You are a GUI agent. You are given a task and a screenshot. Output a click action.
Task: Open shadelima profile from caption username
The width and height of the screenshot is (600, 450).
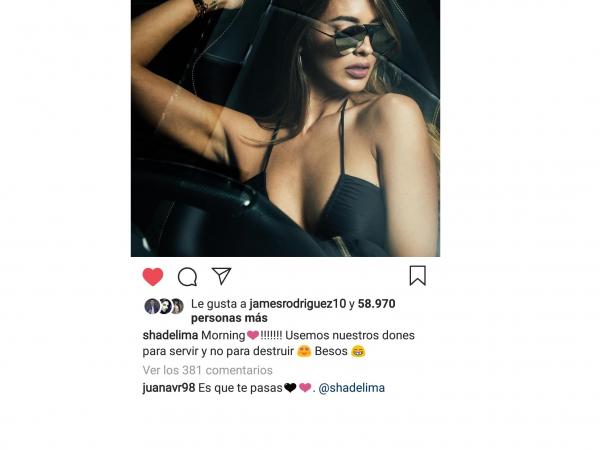[170, 335]
